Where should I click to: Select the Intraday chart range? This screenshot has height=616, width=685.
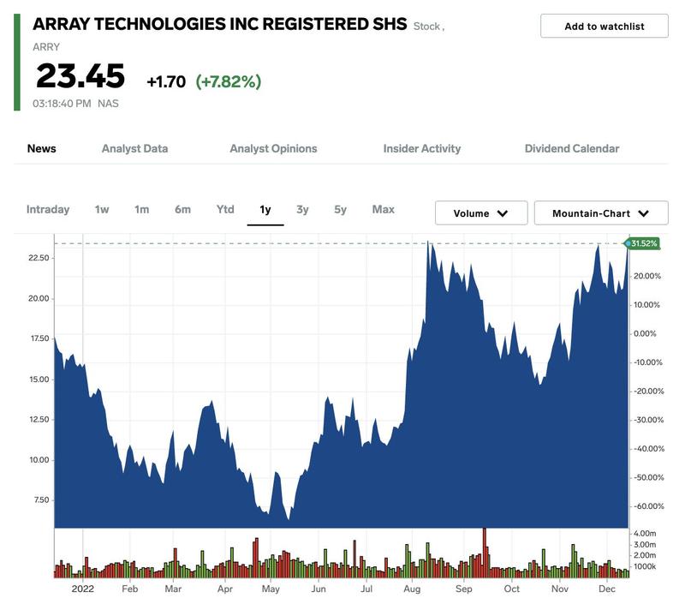click(48, 209)
